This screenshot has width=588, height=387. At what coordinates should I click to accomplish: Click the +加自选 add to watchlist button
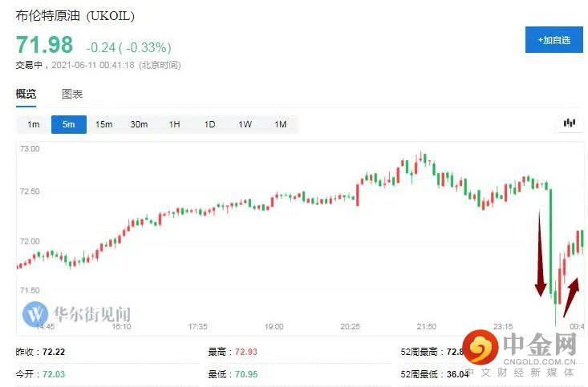click(x=554, y=40)
